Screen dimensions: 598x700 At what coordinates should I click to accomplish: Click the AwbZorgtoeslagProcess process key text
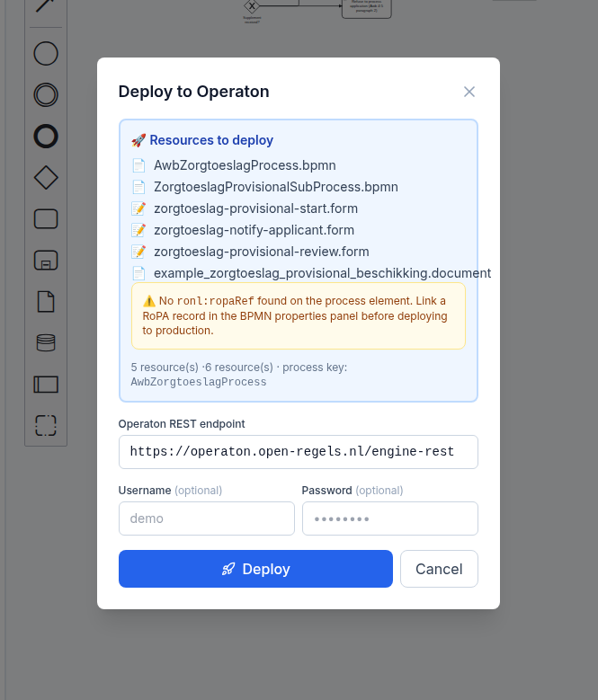199,382
